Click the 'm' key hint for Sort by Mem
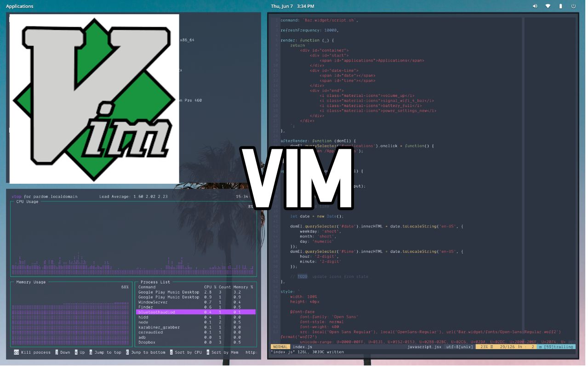 coord(208,352)
